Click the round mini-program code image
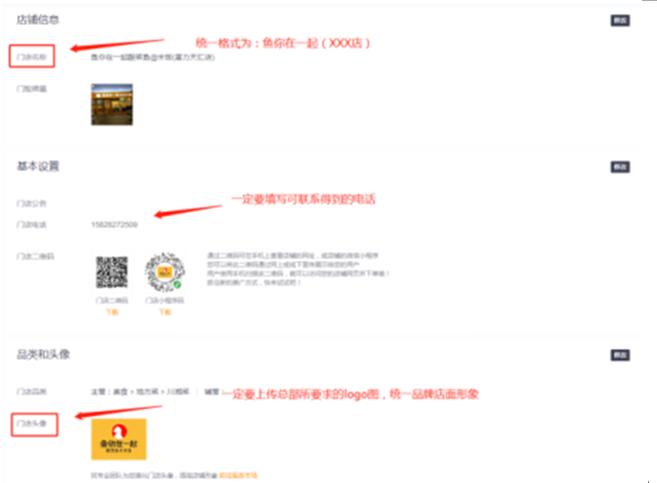Viewport: 657px width, 483px height. (x=165, y=272)
